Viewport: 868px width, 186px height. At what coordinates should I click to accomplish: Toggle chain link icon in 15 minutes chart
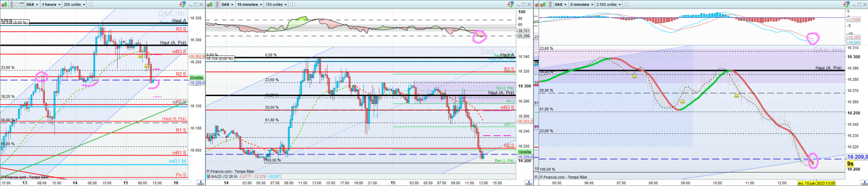coord(217,4)
